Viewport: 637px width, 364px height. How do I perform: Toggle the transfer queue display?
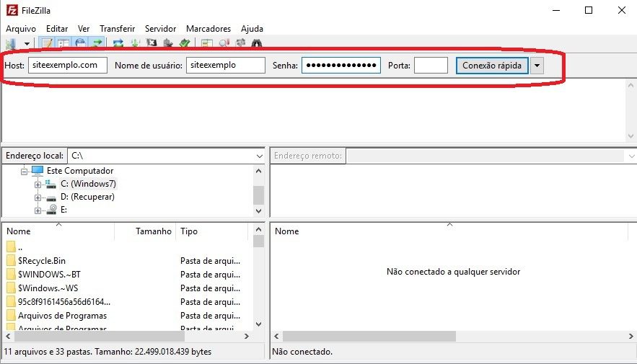tap(97, 43)
